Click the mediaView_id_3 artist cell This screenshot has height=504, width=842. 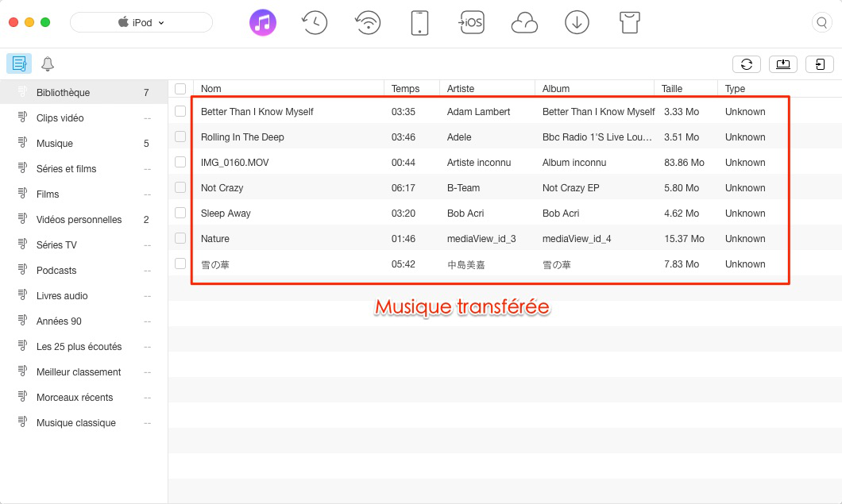[481, 238]
